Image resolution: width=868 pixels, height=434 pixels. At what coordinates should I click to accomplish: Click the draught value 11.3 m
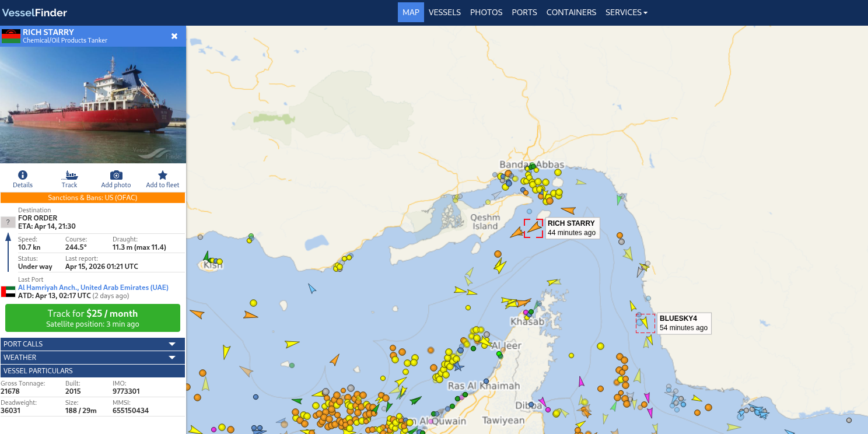[139, 247]
